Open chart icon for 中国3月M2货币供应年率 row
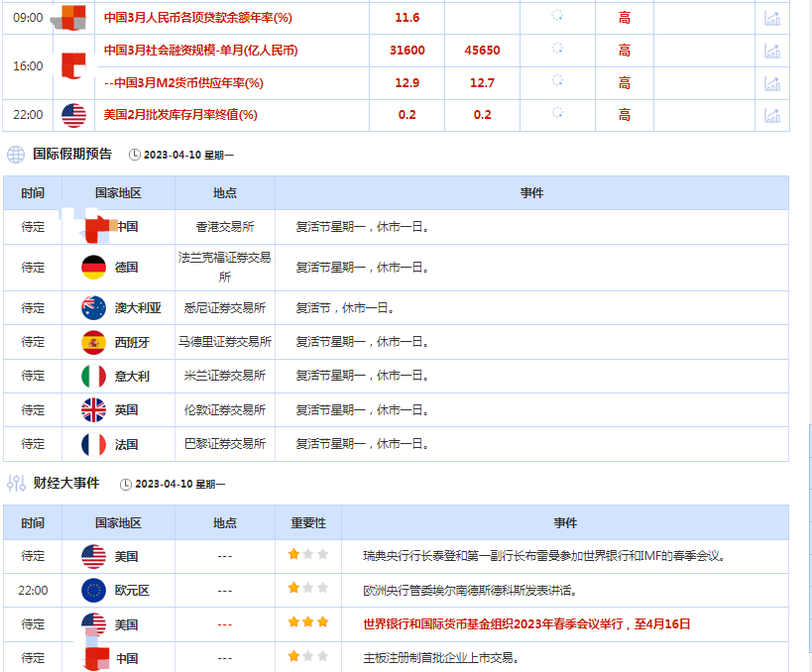The width and height of the screenshot is (812, 672). [x=771, y=83]
